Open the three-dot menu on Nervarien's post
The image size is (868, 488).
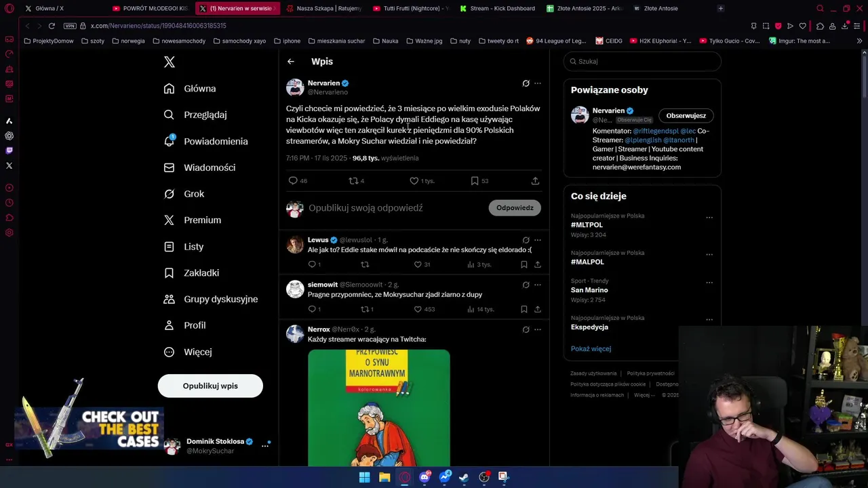(x=538, y=83)
